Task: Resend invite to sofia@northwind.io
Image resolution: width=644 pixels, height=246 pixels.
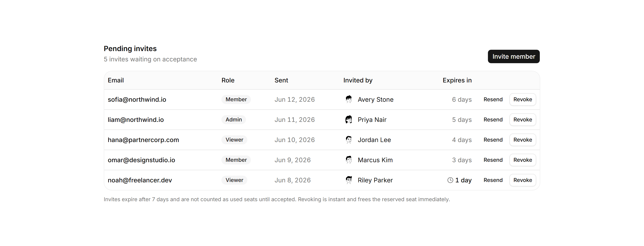Action: (x=493, y=99)
